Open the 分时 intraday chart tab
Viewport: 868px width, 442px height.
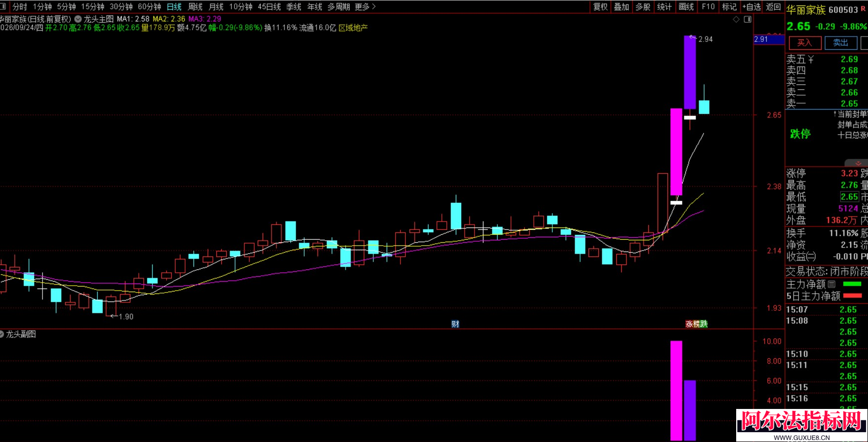pos(20,7)
